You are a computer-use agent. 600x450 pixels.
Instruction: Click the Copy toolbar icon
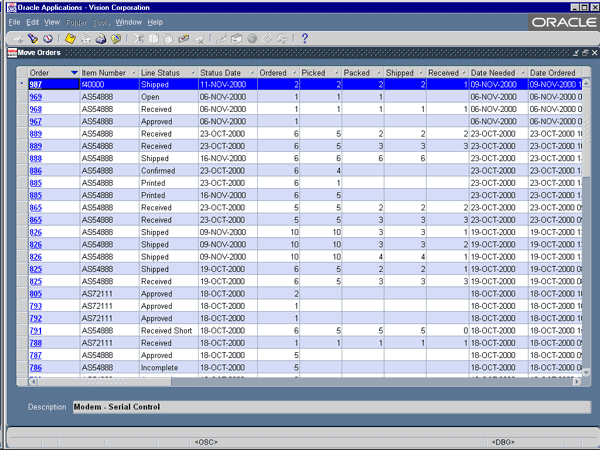pos(153,39)
